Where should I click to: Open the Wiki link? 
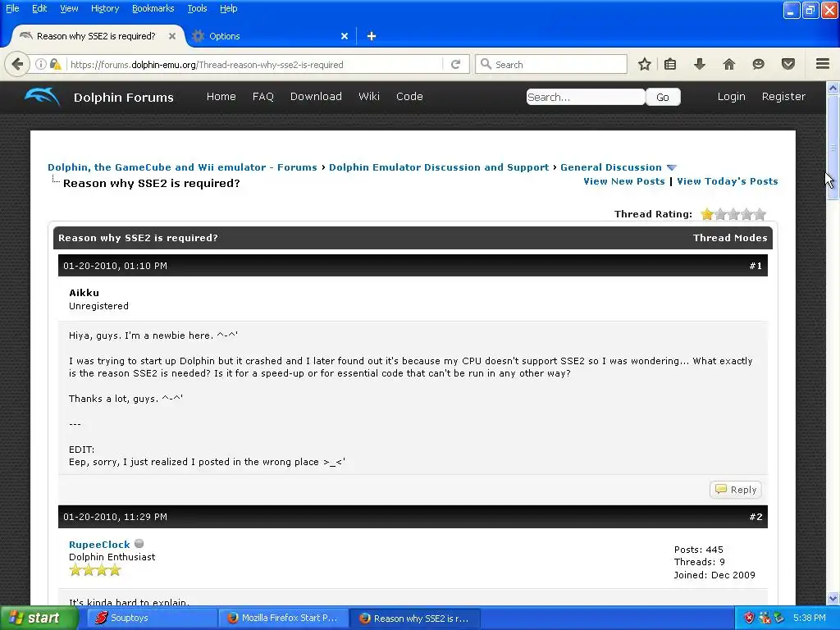point(369,97)
